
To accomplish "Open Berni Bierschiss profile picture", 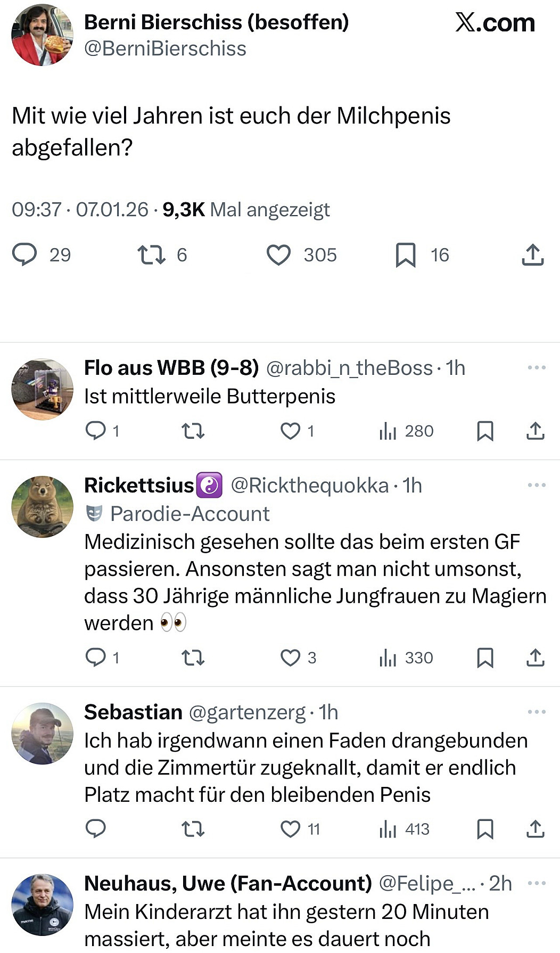I will [42, 35].
